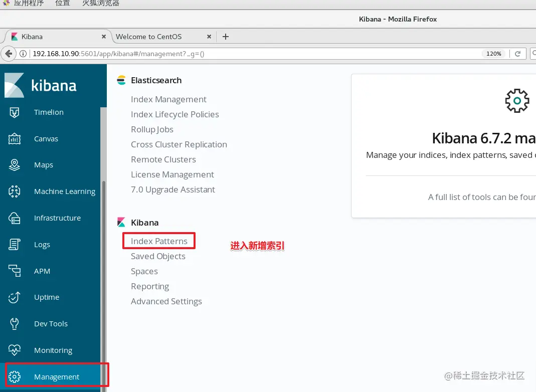Select Dev Tools label in sidebar
The height and width of the screenshot is (392, 536).
[51, 324]
